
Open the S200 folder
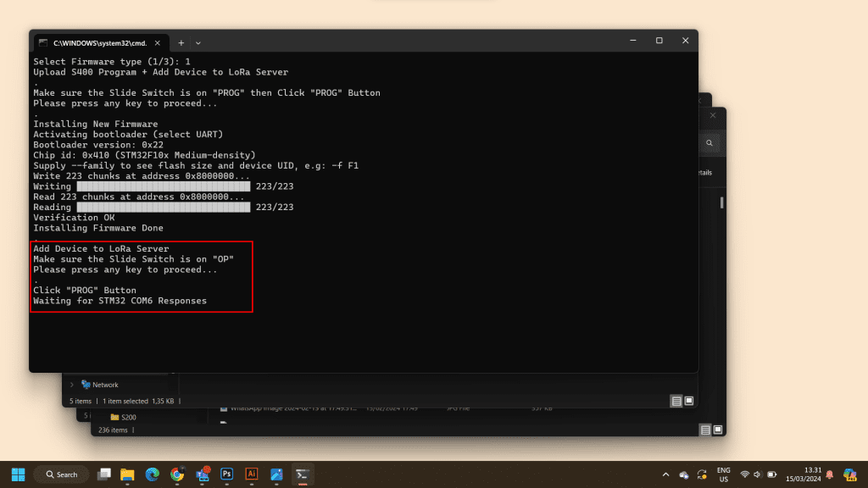(x=128, y=417)
